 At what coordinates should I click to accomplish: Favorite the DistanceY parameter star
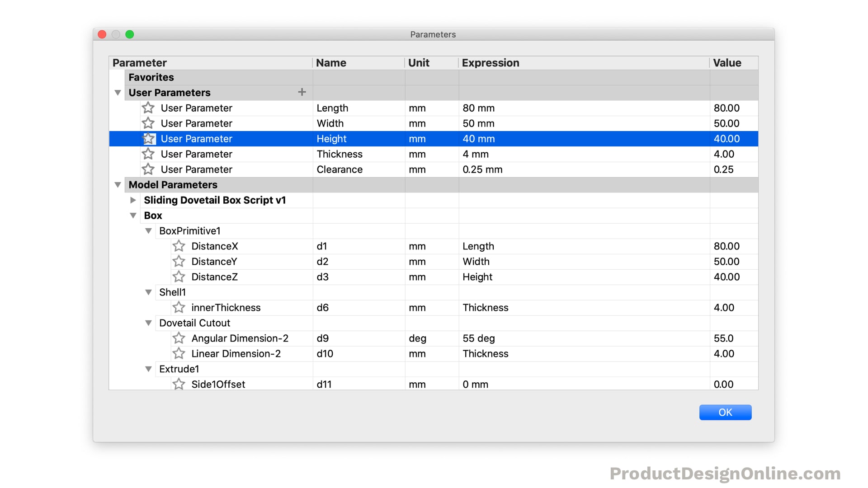click(x=179, y=262)
